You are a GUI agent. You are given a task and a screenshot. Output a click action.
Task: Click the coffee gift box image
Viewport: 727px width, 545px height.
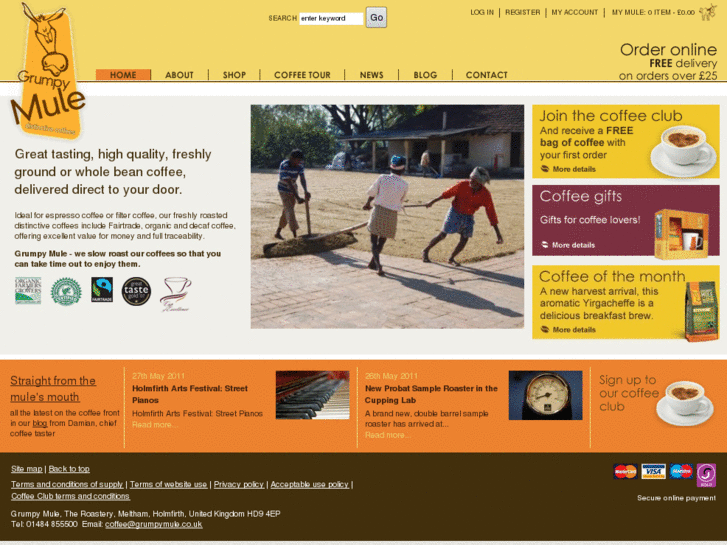[681, 234]
